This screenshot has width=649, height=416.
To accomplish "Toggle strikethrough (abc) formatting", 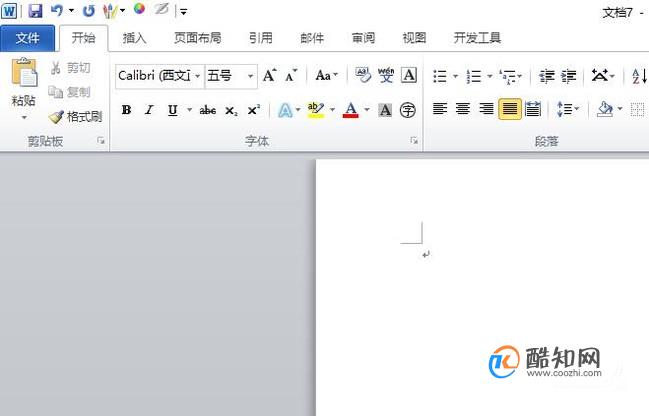I will click(x=207, y=110).
